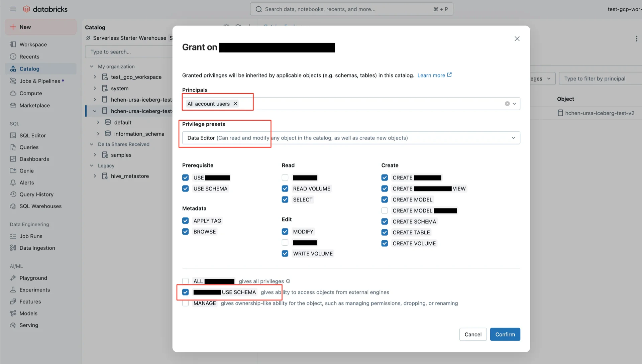642x364 pixels.
Task: Clear all selected principals
Action: [507, 104]
